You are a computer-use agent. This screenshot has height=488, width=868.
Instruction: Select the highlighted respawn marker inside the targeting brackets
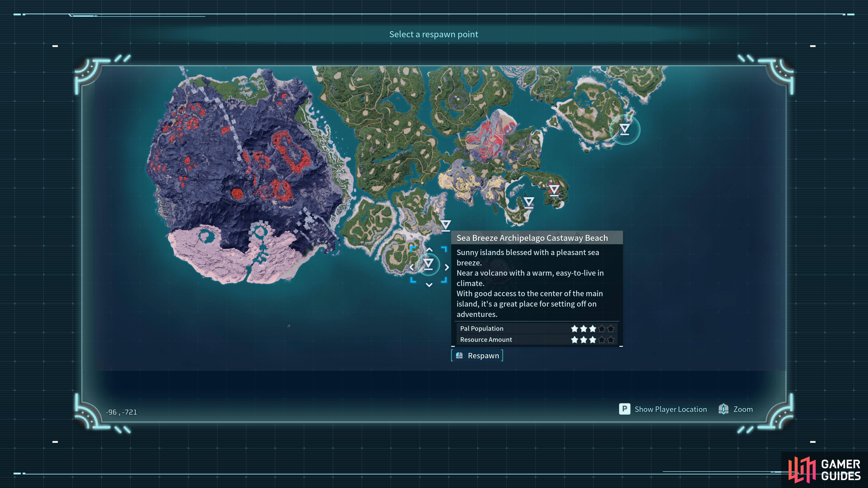coord(428,264)
